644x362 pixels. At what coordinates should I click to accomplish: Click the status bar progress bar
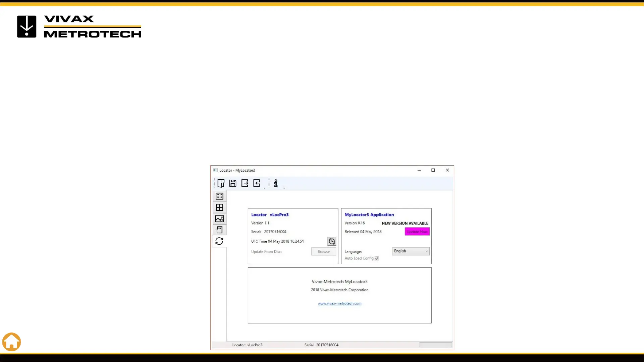(x=436, y=345)
